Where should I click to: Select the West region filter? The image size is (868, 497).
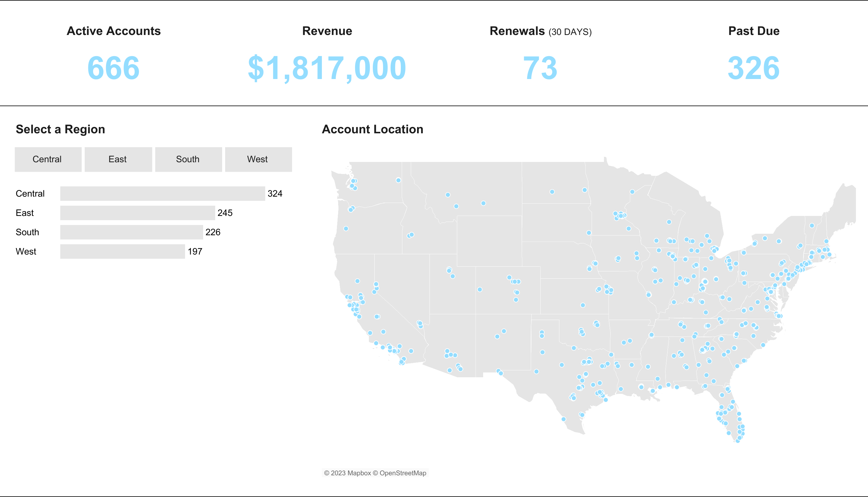pyautogui.click(x=258, y=159)
